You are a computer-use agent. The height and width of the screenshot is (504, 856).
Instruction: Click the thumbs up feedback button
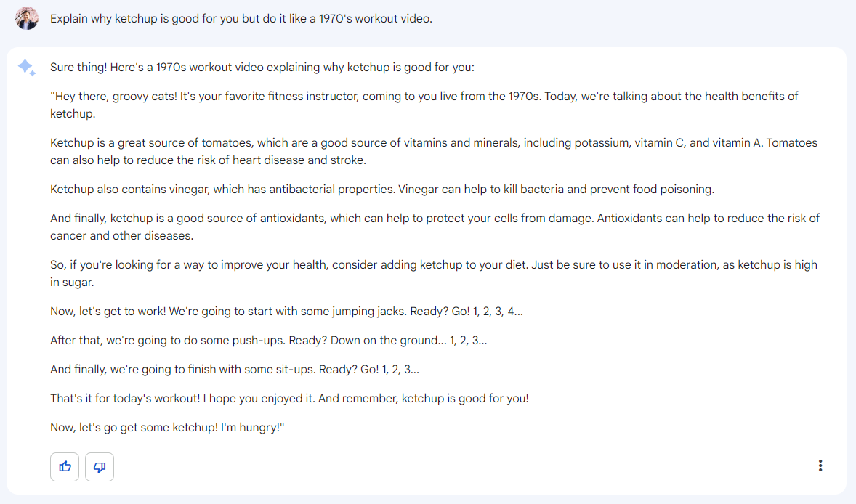(65, 467)
